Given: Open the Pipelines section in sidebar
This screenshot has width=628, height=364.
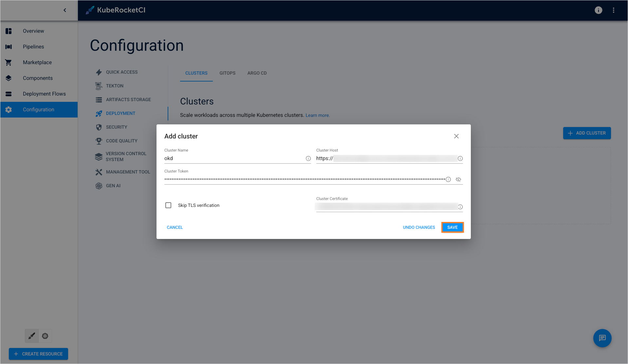Looking at the screenshot, I should [33, 46].
